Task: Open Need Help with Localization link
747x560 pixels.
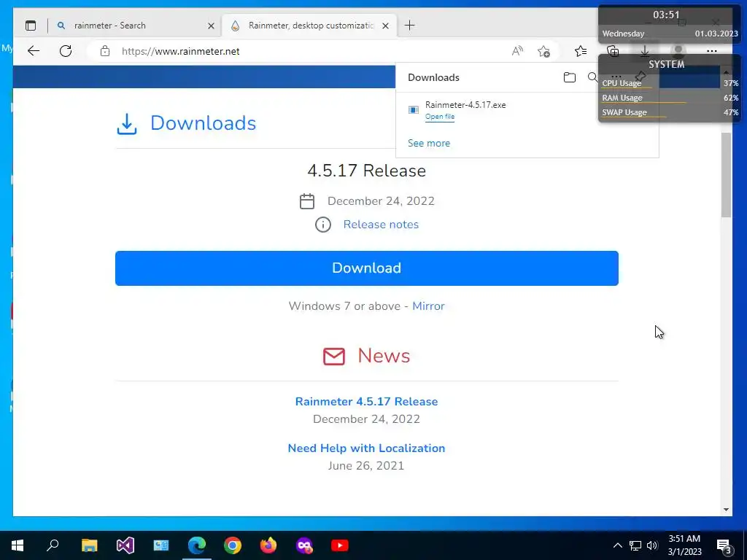Action: [366, 448]
